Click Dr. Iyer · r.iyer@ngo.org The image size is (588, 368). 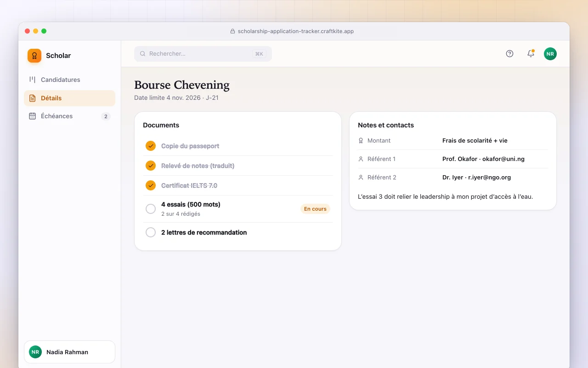click(x=476, y=178)
